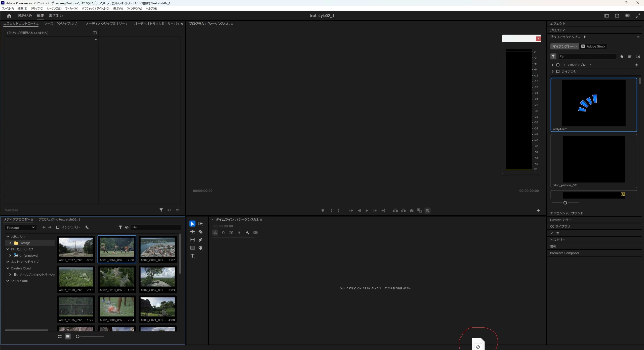
Task: Check the ライブラリ checkbox
Action: (x=558, y=71)
